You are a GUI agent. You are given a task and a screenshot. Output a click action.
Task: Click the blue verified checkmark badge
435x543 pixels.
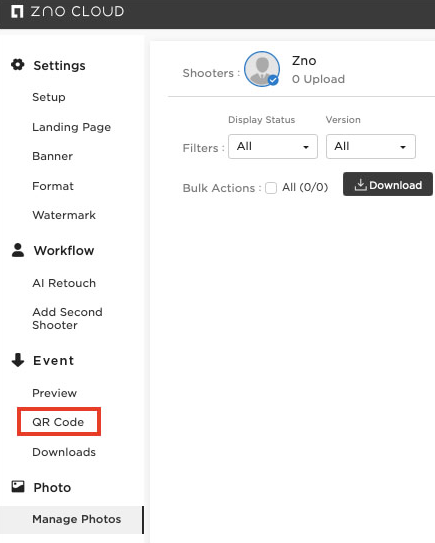273,80
